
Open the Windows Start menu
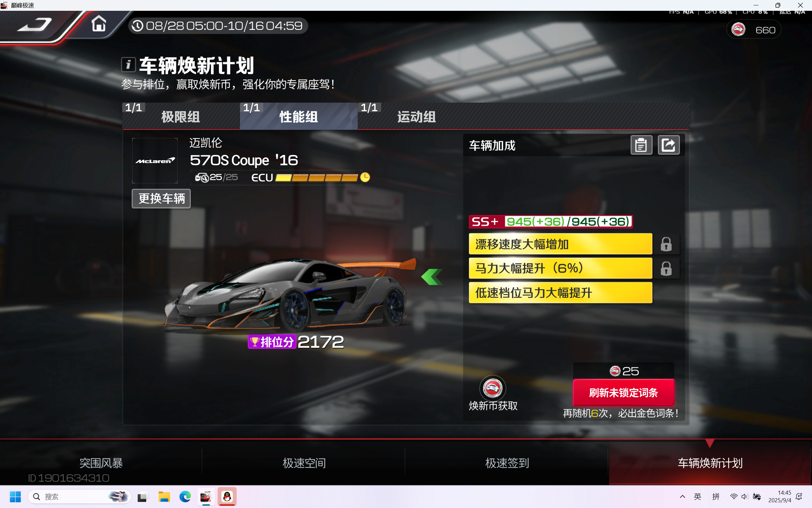15,497
